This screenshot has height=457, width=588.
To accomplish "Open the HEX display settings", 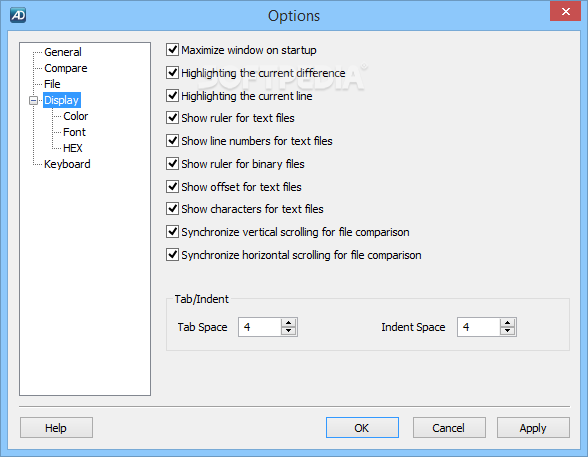I will pyautogui.click(x=73, y=148).
